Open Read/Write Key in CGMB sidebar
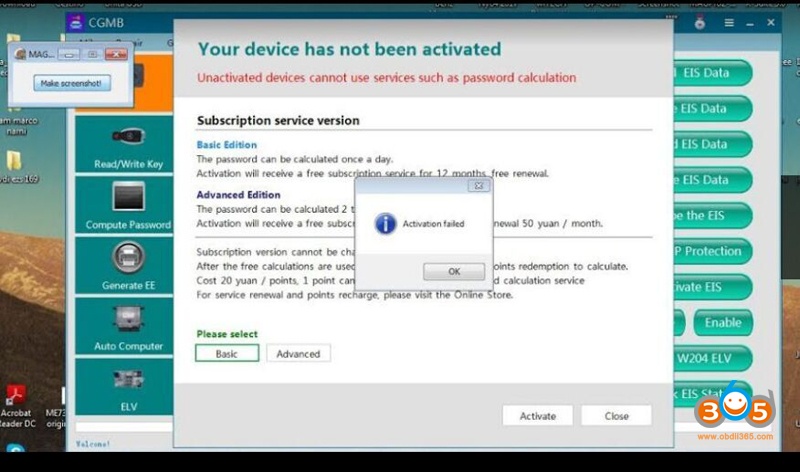The image size is (800, 472). (126, 144)
